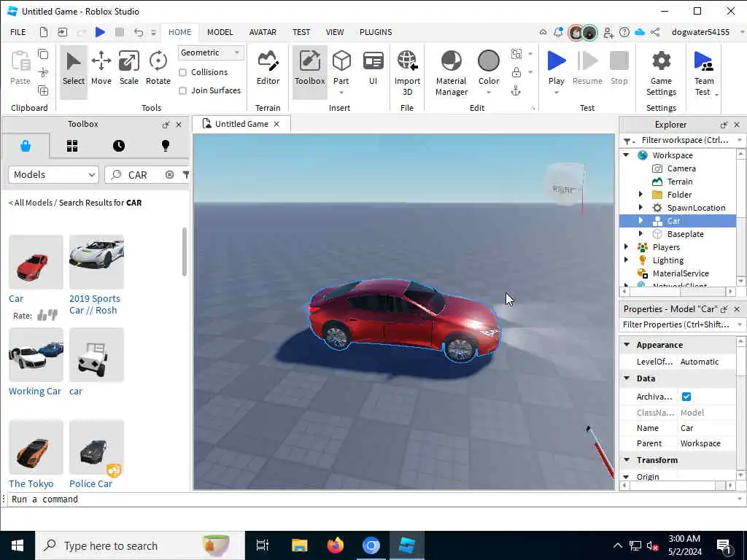Start Play test

pos(557,68)
